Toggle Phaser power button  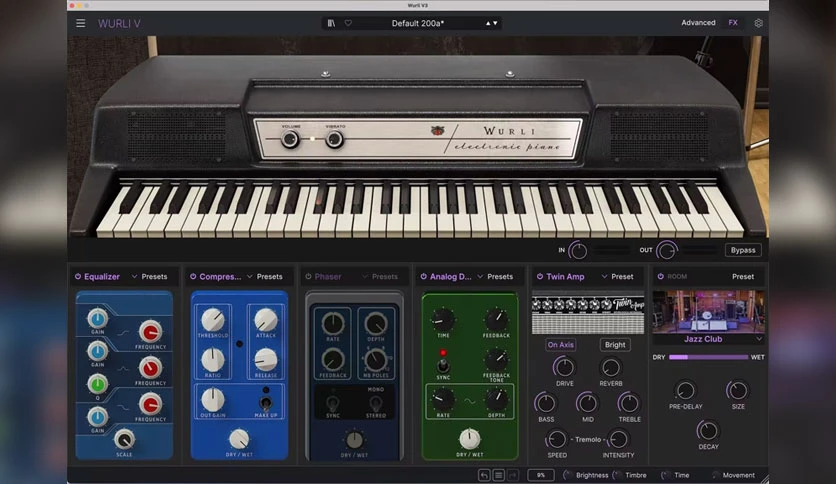click(308, 276)
